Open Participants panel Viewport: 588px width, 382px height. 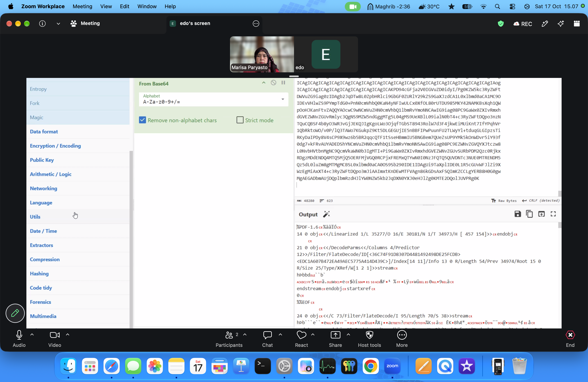coord(229,339)
